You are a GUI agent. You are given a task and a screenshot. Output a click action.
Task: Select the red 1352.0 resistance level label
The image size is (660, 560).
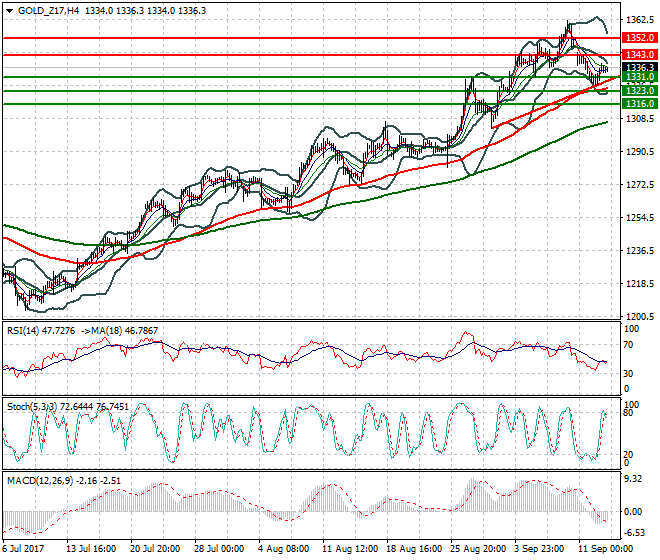click(x=640, y=38)
